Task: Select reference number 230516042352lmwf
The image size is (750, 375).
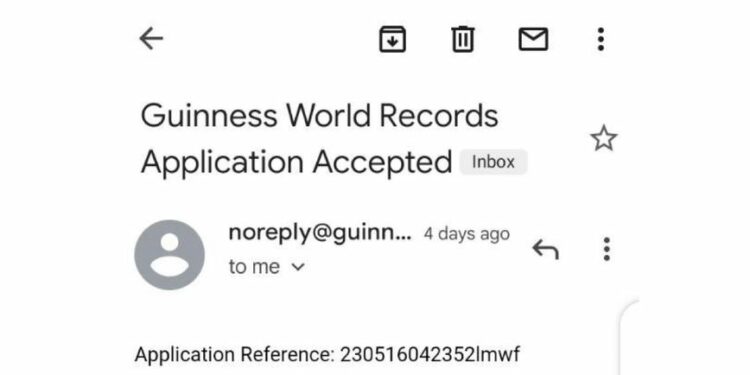Action: point(430,354)
